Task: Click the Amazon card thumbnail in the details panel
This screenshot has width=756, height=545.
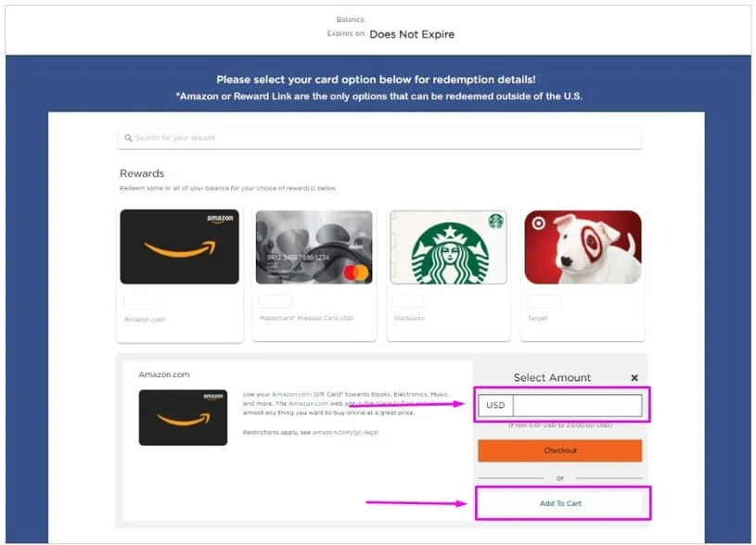Action: click(x=183, y=417)
